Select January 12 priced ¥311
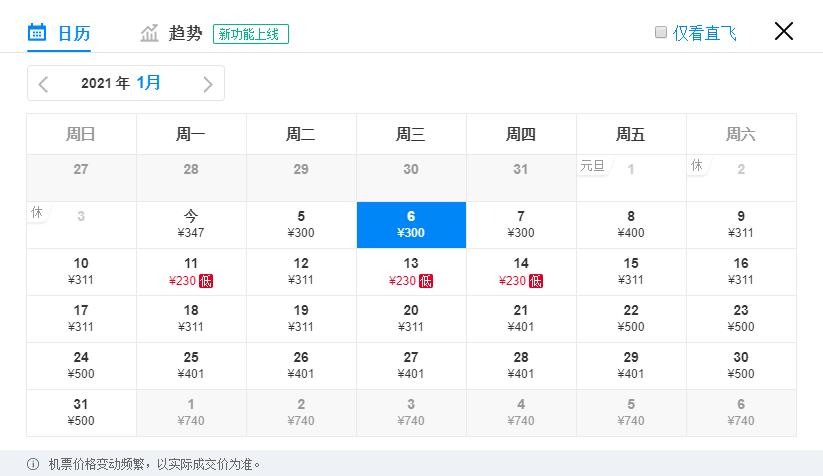 click(301, 272)
